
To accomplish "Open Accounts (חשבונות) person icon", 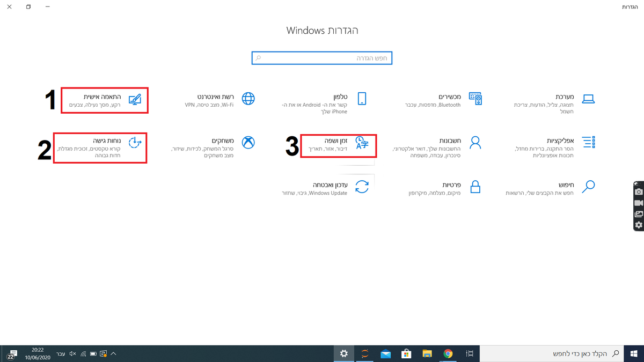I will (x=475, y=142).
